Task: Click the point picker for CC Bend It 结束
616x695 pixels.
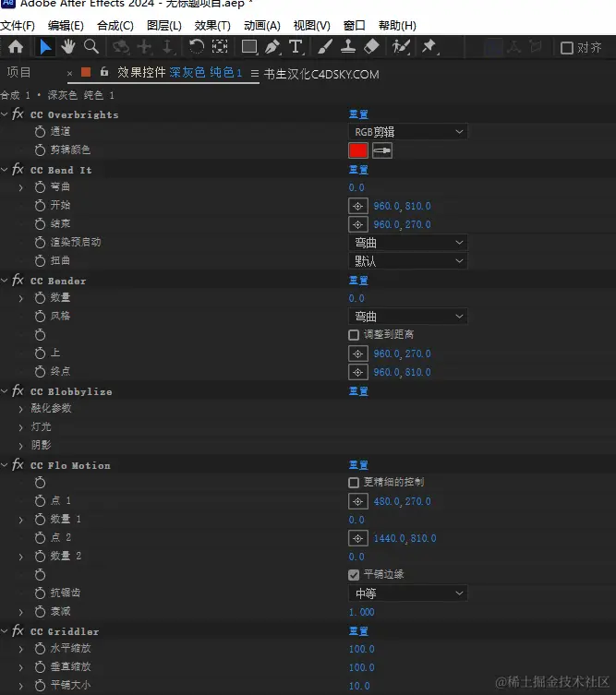Action: [358, 224]
